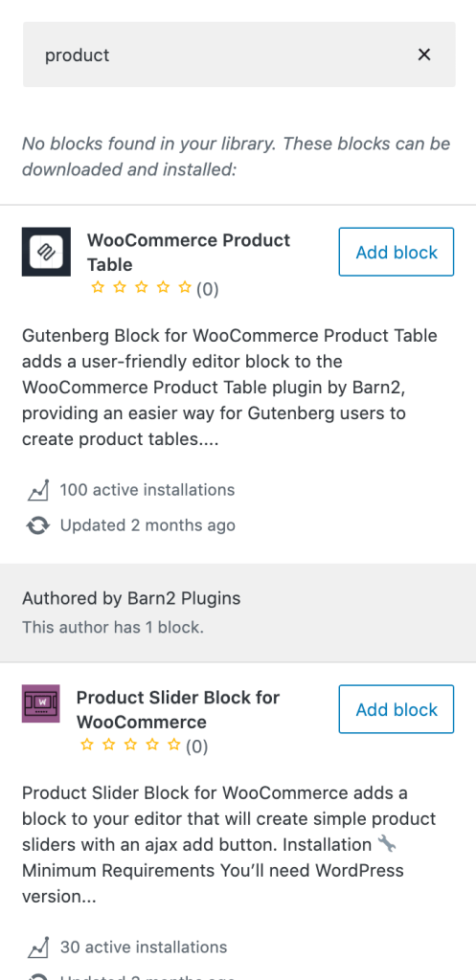Viewport: 476px width, 980px height.
Task: Open the WooCommerce Product Table title
Action: pyautogui.click(x=189, y=252)
